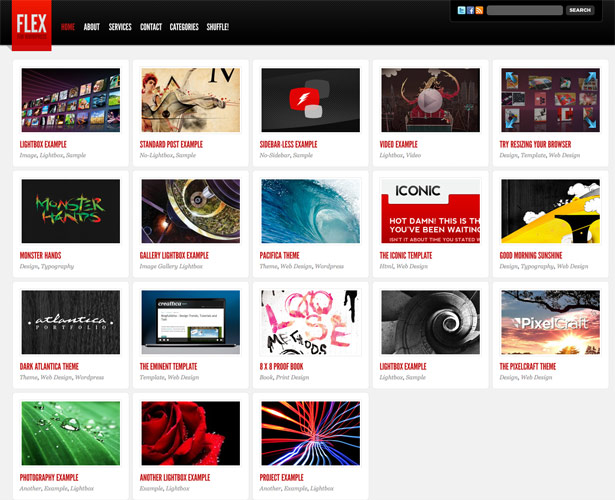The width and height of the screenshot is (615, 500).
Task: Click No-Sidebar tag under Sidebar-Less Example
Action: pyautogui.click(x=275, y=155)
